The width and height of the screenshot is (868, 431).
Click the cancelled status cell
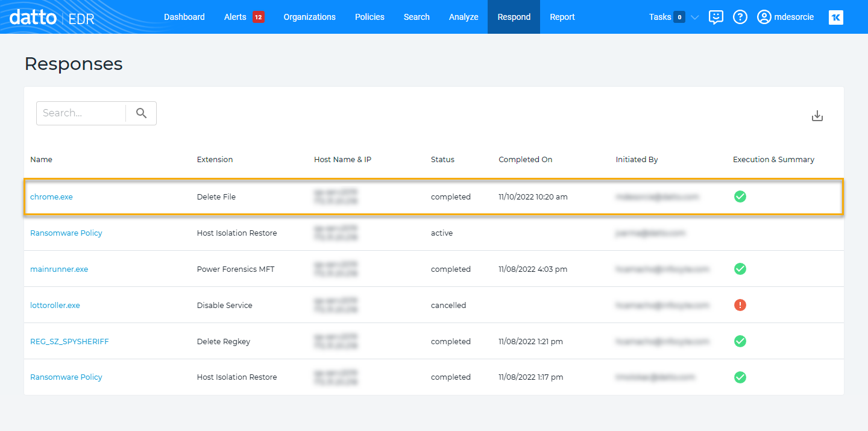(448, 305)
